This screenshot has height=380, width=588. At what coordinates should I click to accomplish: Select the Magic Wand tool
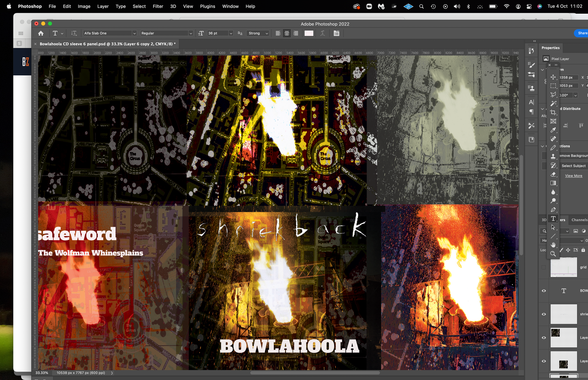point(553,103)
